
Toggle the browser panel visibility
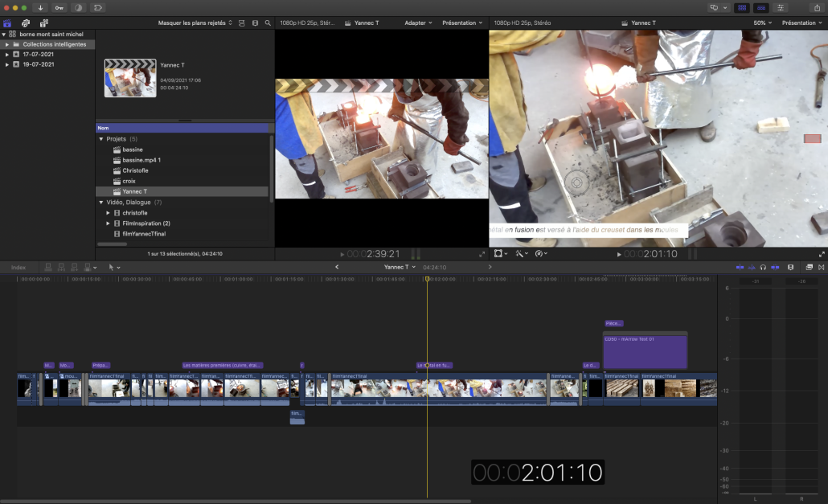click(x=742, y=8)
